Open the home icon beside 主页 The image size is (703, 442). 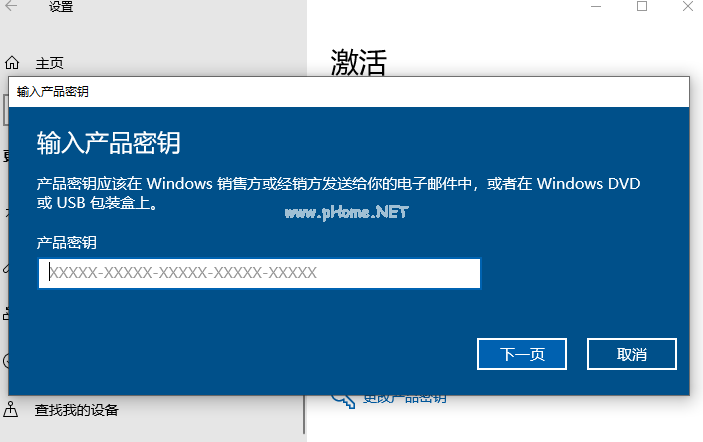pos(12,63)
